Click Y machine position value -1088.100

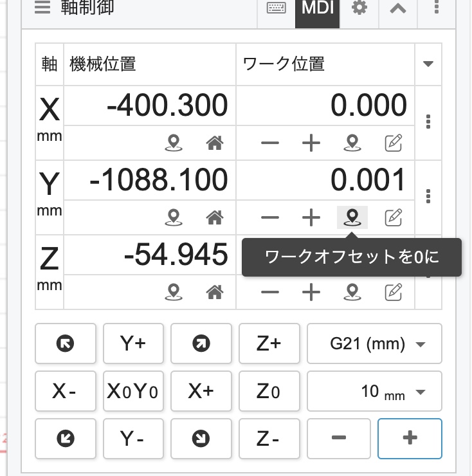pyautogui.click(x=159, y=179)
